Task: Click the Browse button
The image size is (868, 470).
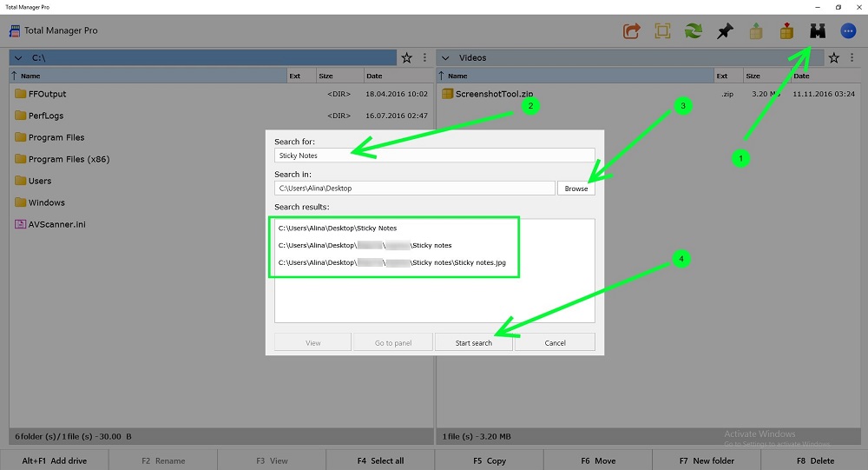Action: [576, 189]
